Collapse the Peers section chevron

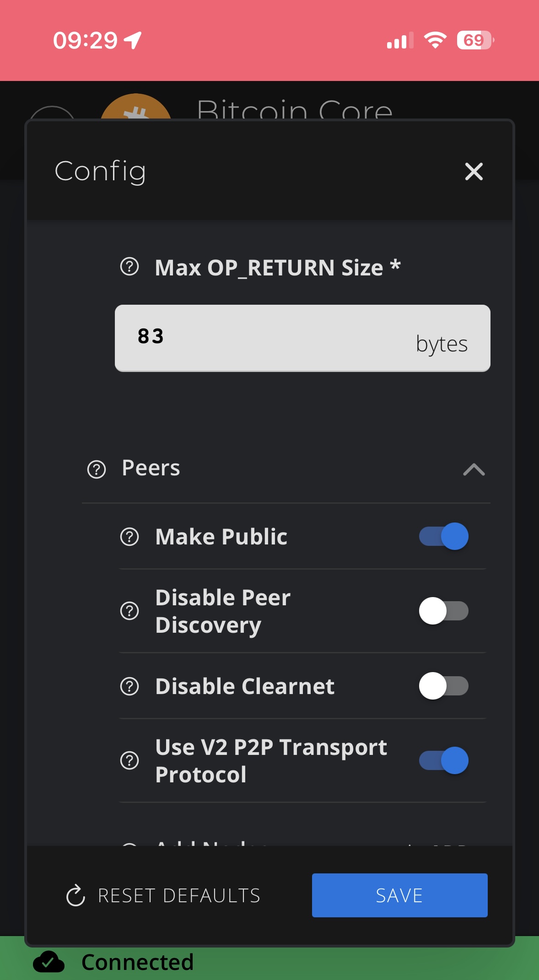point(474,469)
